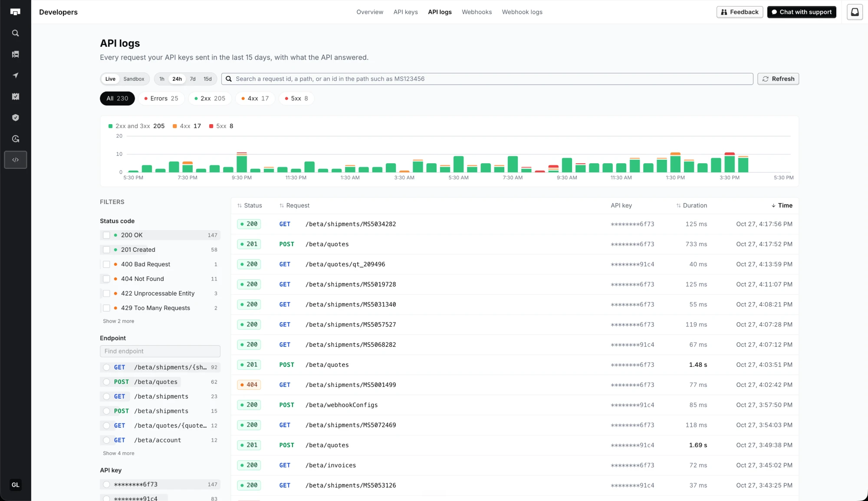Expand Show 4 more endpoints
The image size is (868, 501).
pos(118,453)
